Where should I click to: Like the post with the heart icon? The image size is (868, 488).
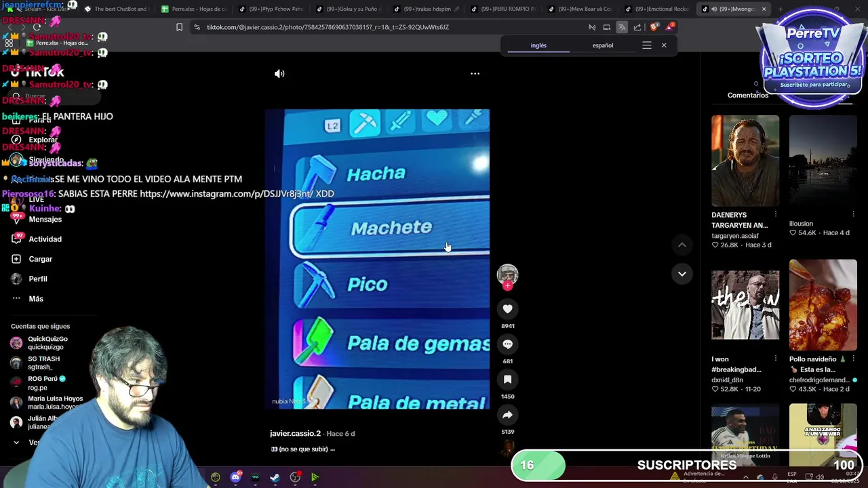[x=507, y=309]
